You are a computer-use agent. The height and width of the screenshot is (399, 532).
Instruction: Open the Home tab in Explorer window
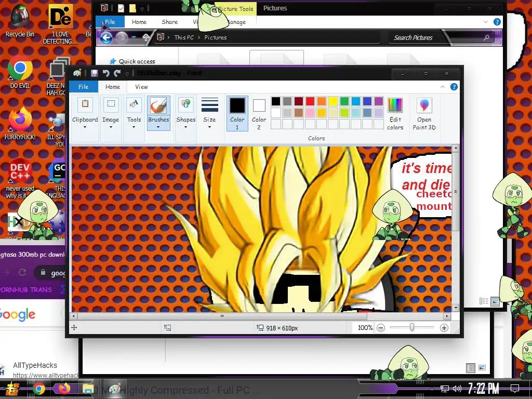point(139,22)
